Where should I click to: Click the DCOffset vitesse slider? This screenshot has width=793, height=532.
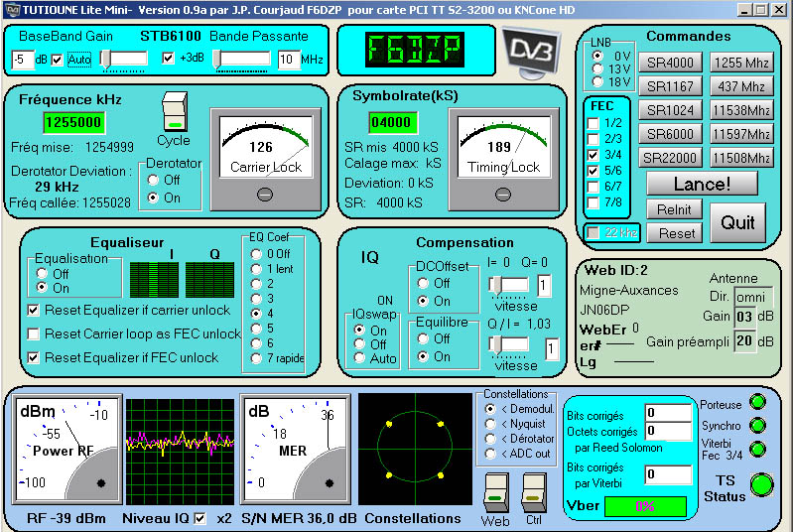click(509, 286)
